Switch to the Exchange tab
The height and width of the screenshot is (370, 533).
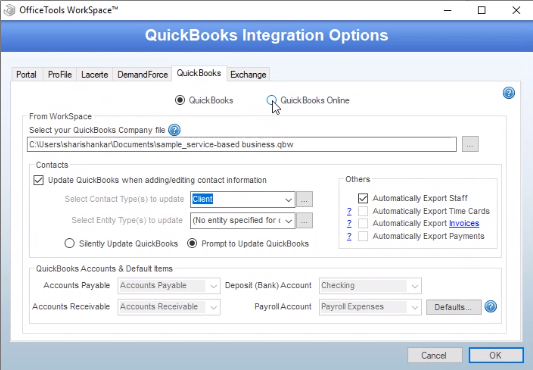[x=248, y=74]
